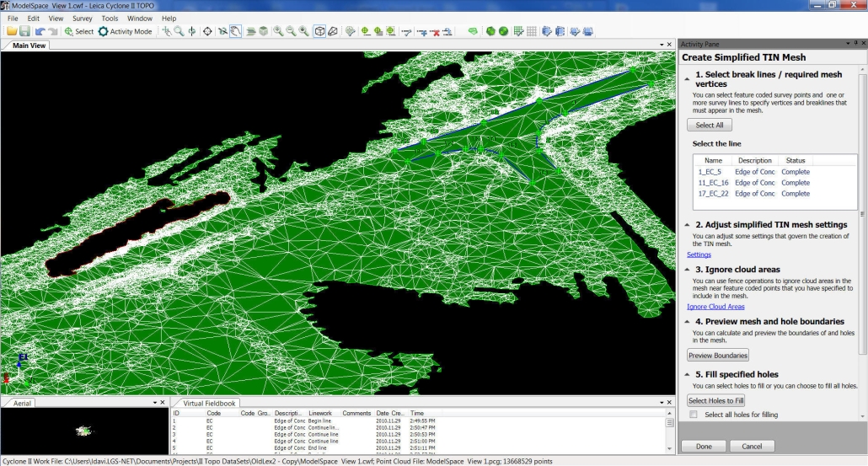Collapse the Fill specified holes section
The image size is (868, 466).
(x=687, y=374)
